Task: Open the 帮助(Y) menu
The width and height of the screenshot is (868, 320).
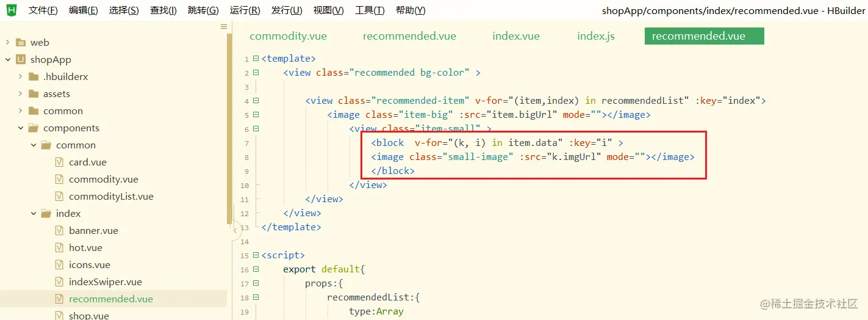Action: pos(411,10)
